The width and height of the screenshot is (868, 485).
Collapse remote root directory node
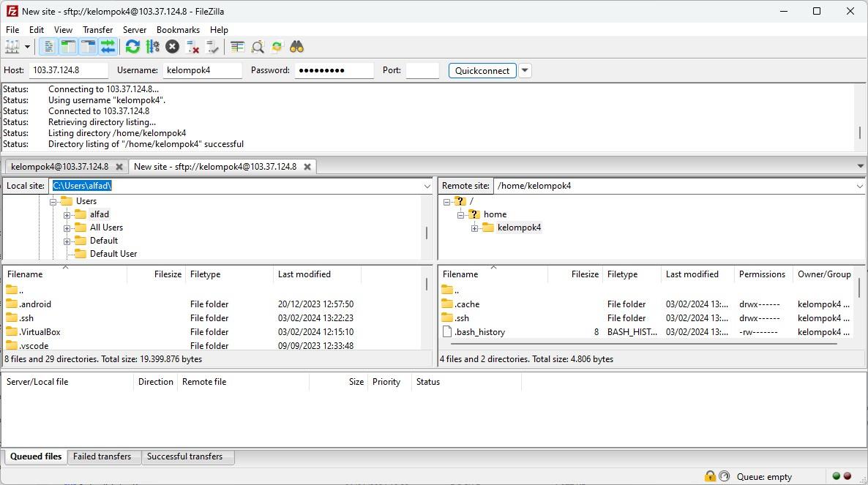pyautogui.click(x=446, y=202)
